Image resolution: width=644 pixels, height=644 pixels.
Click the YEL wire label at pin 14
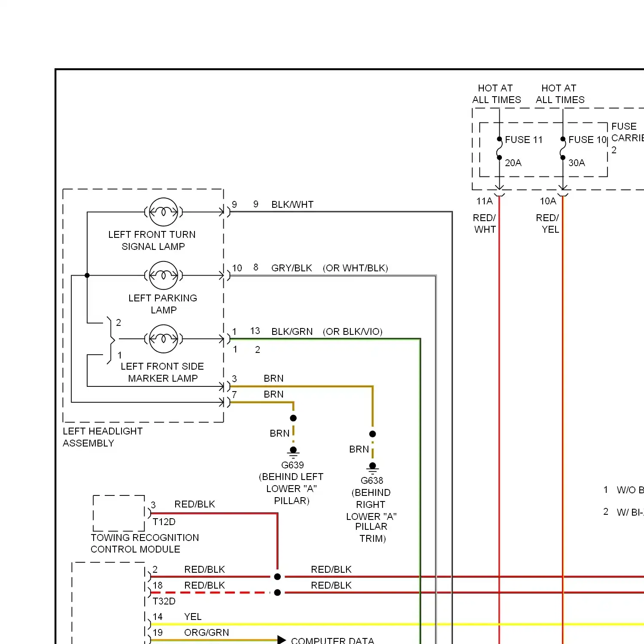(193, 617)
